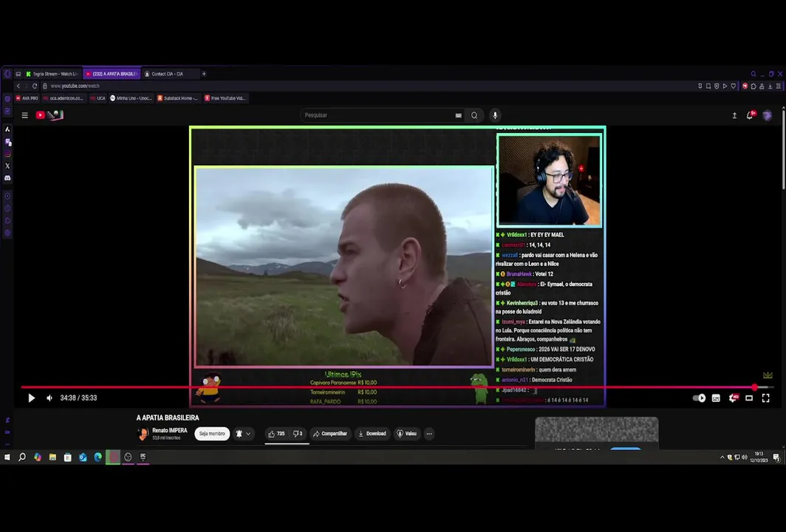Open the YouTube create upload icon
Image resolution: width=786 pixels, height=532 pixels.
734,115
